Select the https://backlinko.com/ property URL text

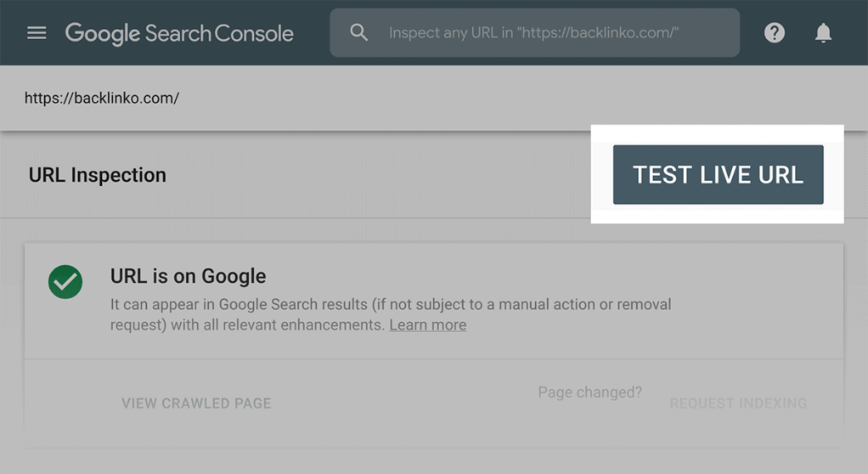pyautogui.click(x=101, y=98)
